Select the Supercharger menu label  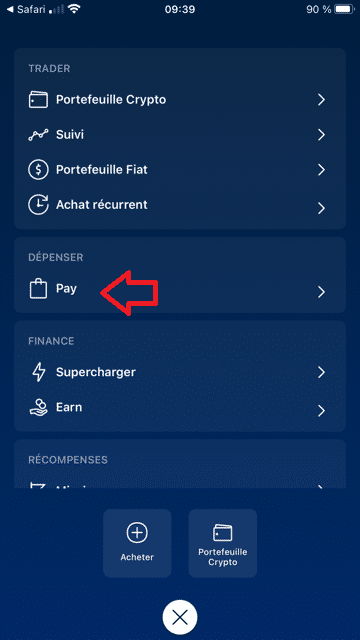(96, 372)
